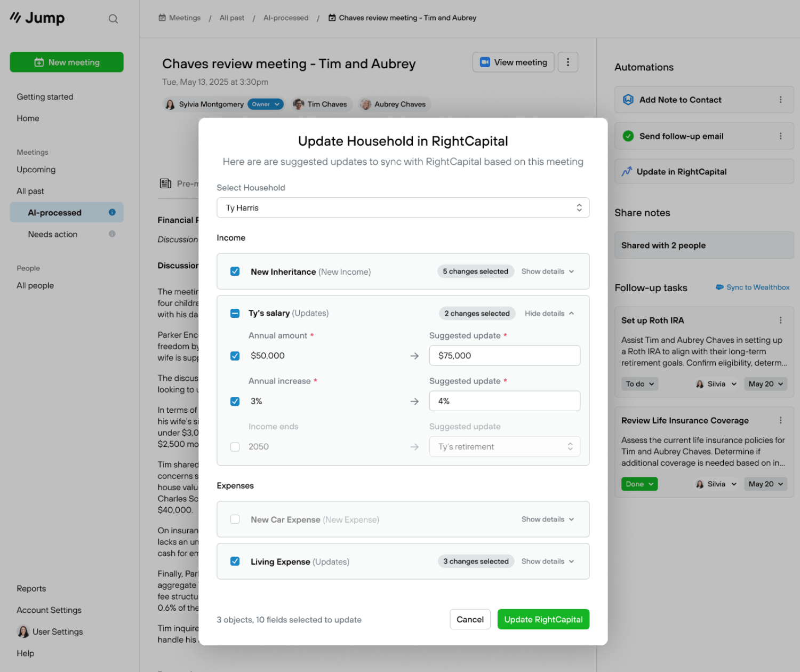Change Set up Roth IRA assignee Silvia

coord(716,384)
